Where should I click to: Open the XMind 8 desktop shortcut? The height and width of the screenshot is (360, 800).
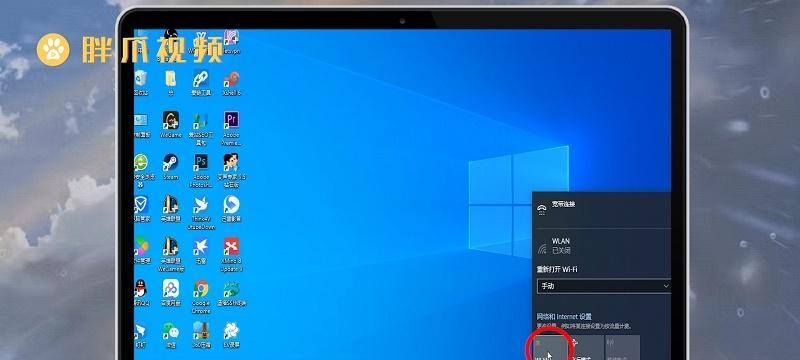coord(231,254)
